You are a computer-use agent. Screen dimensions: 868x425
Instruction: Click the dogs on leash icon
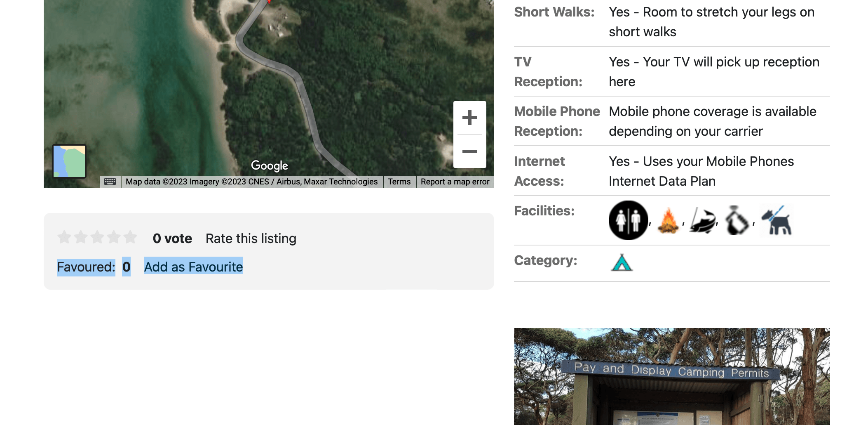776,221
